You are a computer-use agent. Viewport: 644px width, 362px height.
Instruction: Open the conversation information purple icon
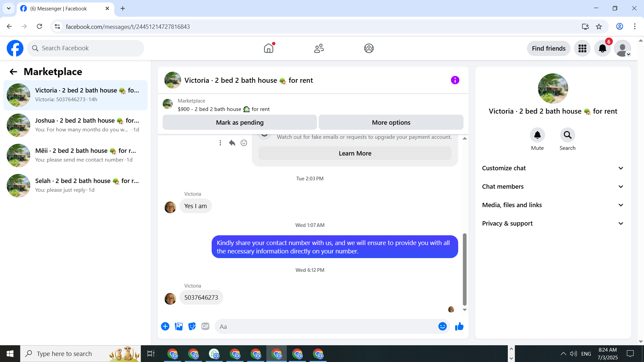455,80
